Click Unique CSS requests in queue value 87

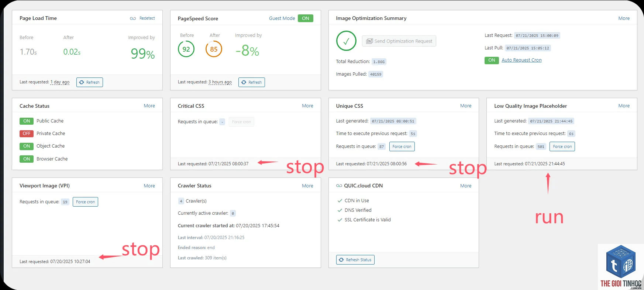coord(382,147)
